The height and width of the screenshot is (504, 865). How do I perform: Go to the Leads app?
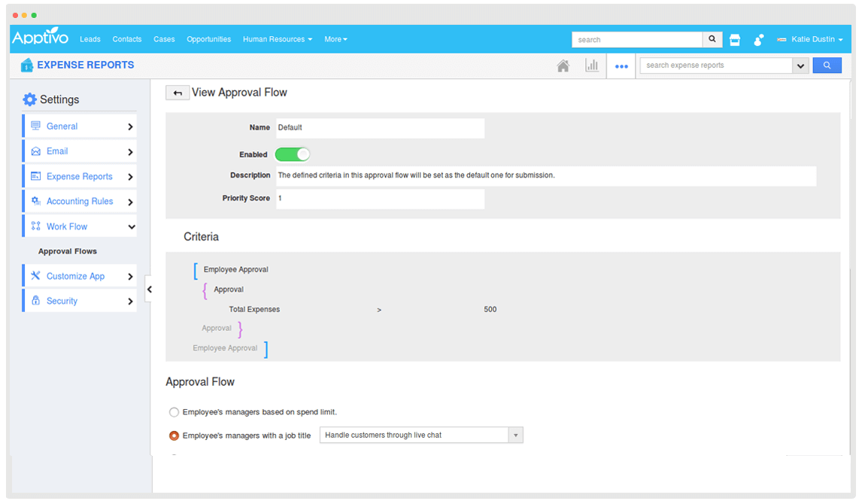point(90,39)
